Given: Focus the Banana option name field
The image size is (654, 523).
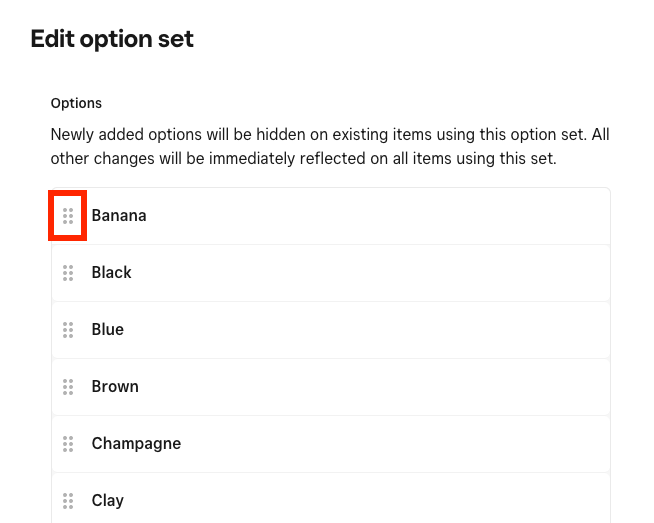Looking at the screenshot, I should tap(119, 215).
